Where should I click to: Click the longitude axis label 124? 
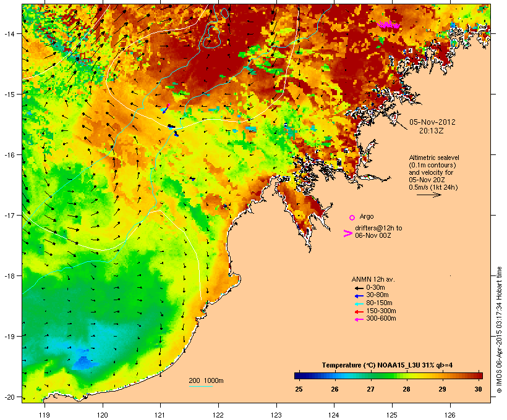click(x=334, y=415)
